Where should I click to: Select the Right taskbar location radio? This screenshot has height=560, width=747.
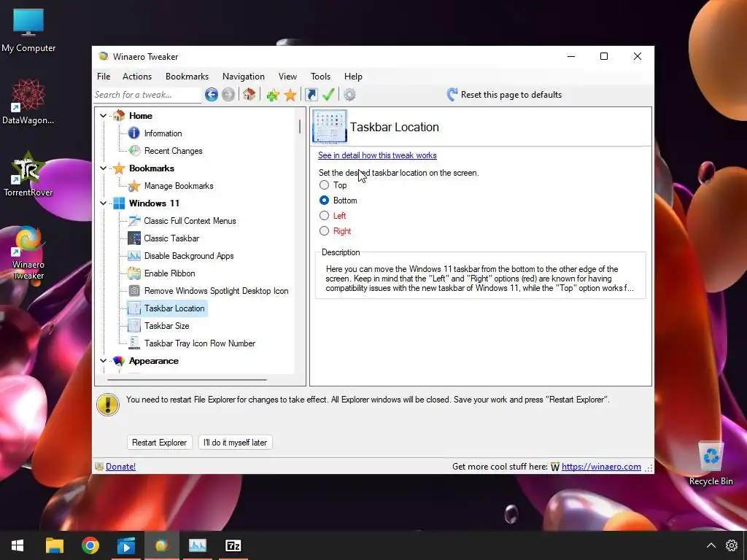[324, 231]
